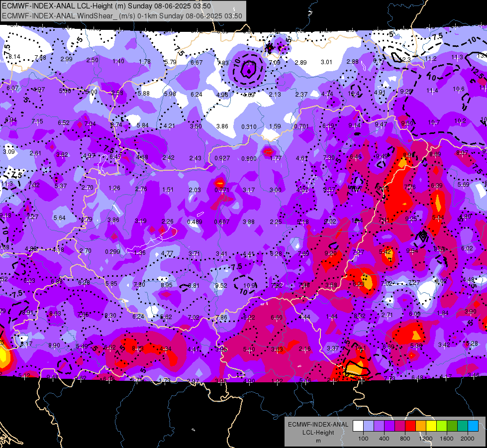The image size is (487, 448).
Task: Click the wind shear value 0.607
Action: 222,222
